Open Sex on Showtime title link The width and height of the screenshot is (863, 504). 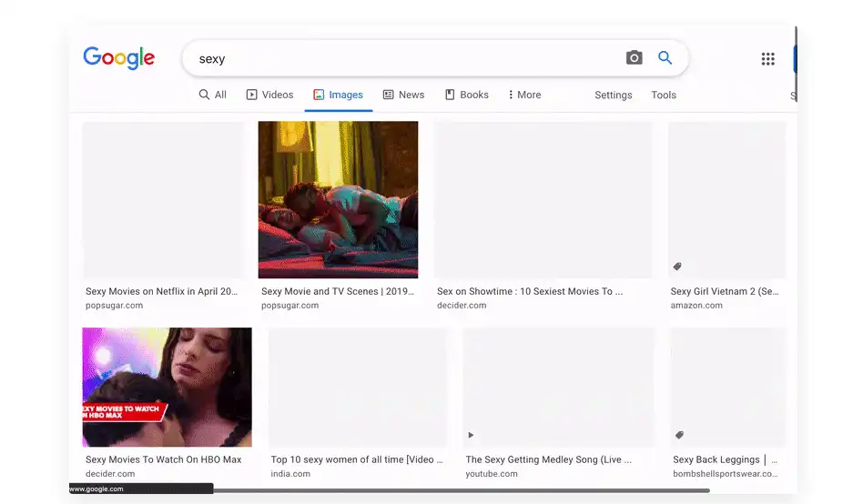(530, 291)
